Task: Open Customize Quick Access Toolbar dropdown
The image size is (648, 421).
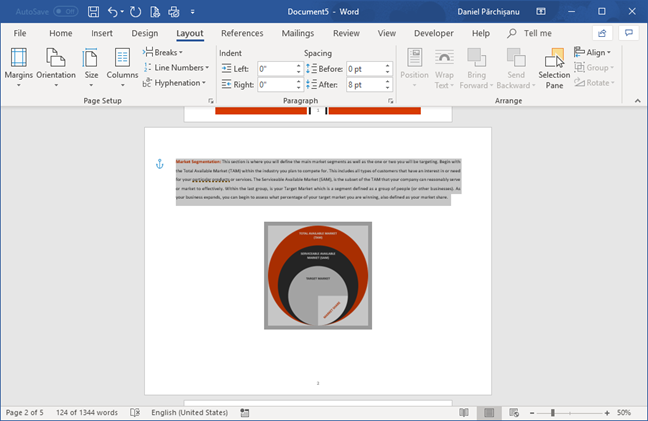Action: coord(193,12)
